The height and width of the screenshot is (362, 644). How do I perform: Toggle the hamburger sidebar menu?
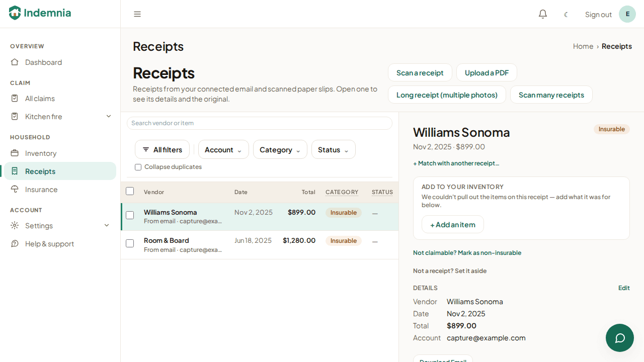click(x=137, y=14)
